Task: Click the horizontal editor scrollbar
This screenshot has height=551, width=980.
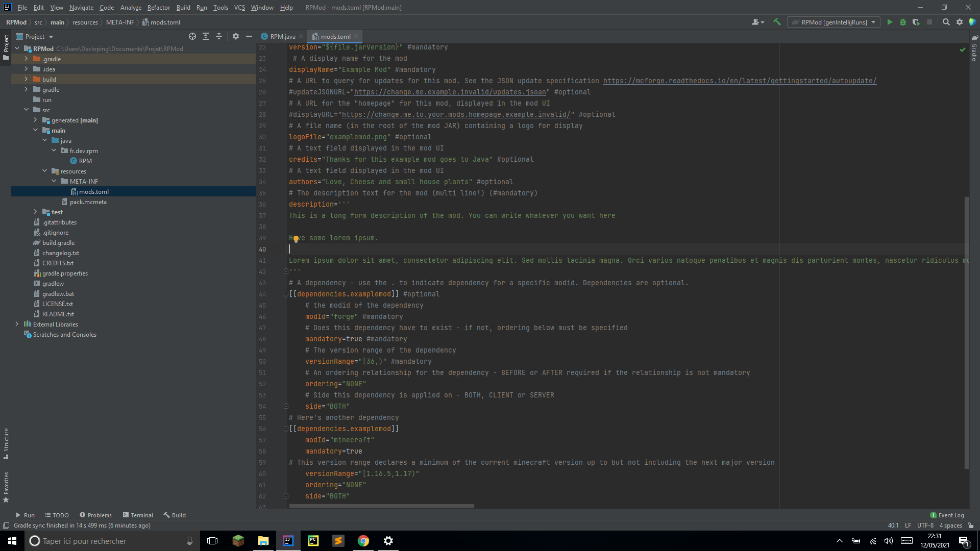Action: 381,506
